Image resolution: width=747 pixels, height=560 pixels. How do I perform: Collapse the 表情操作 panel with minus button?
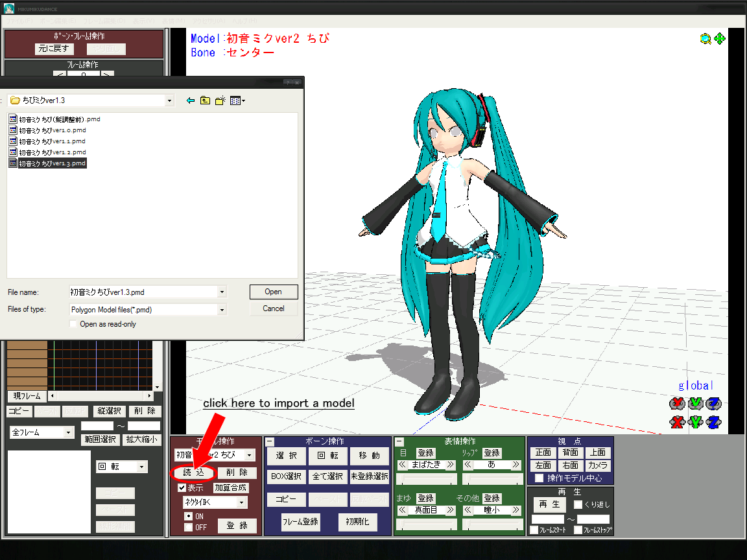point(399,442)
